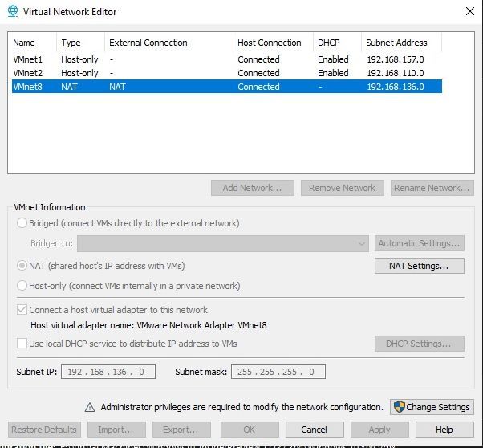The image size is (483, 448).
Task: Click the Subnet IP input field
Action: pos(108,372)
